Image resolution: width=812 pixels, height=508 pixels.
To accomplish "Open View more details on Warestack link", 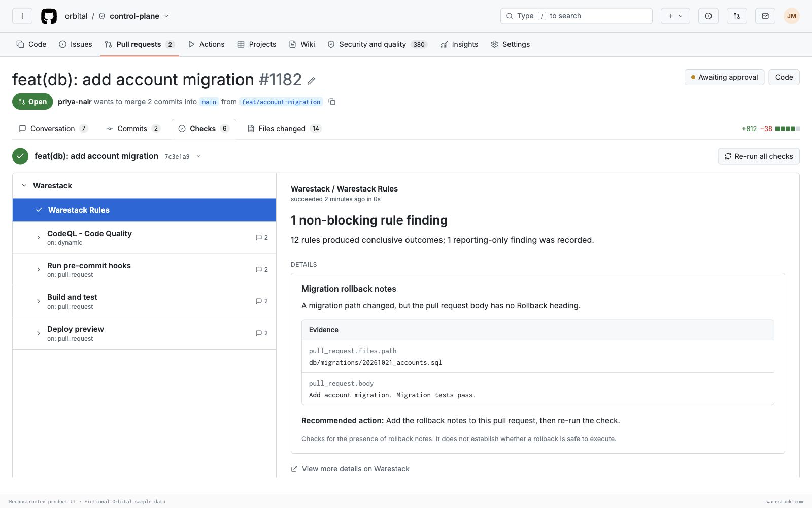I will [350, 469].
